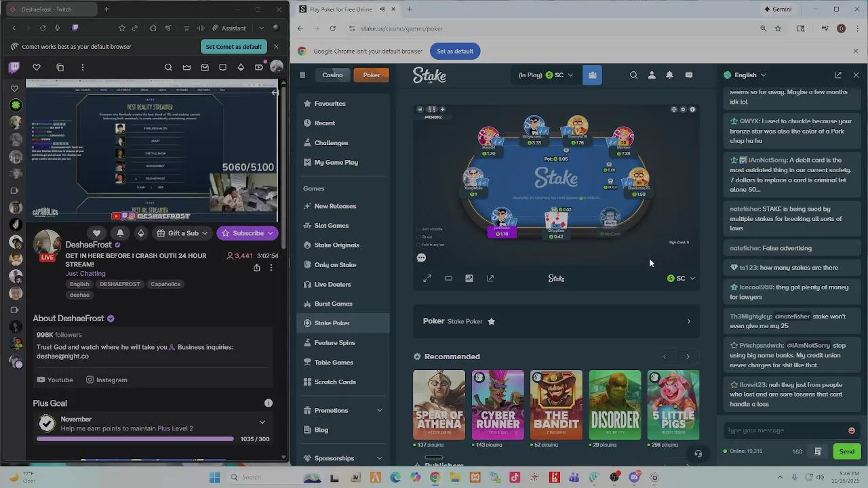Image resolution: width=868 pixels, height=488 pixels.
Task: Click Set as default Chrome button
Action: (455, 52)
